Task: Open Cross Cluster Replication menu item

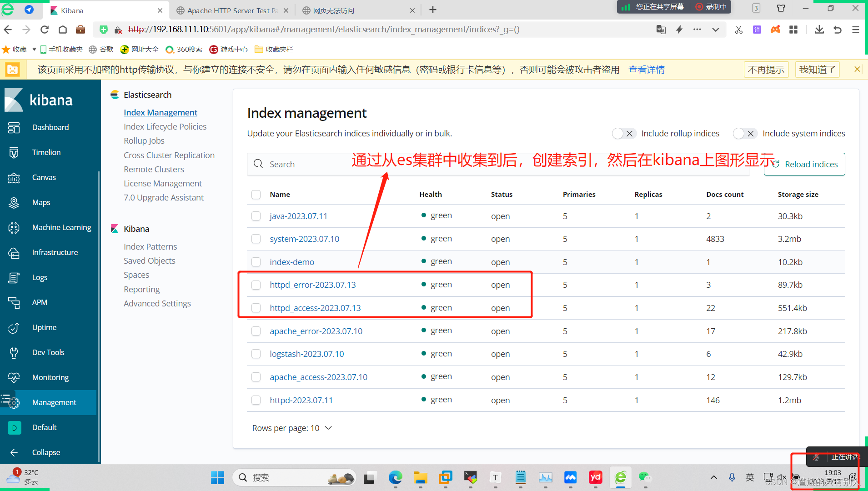Action: tap(169, 155)
